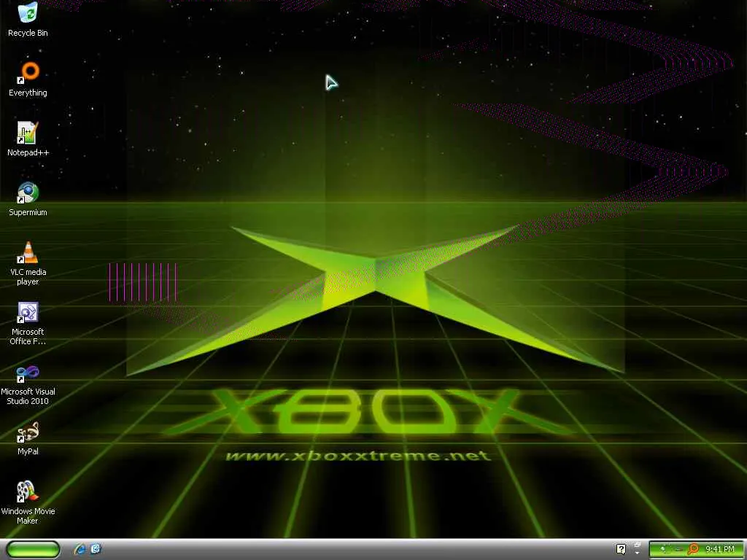Open the Recycle Bin desktop icon
The image size is (747, 560).
(x=28, y=20)
